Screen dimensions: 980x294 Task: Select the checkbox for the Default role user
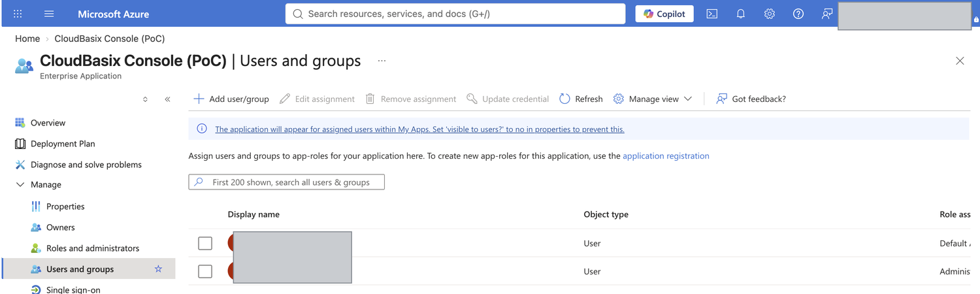point(205,243)
